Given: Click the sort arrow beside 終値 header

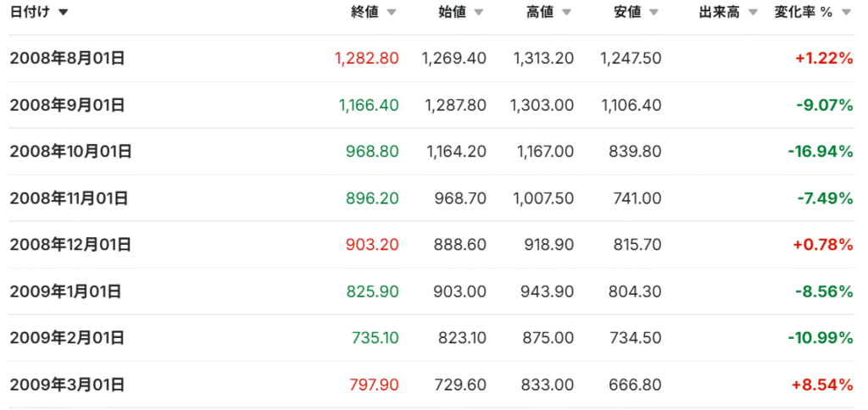Looking at the screenshot, I should (x=391, y=13).
